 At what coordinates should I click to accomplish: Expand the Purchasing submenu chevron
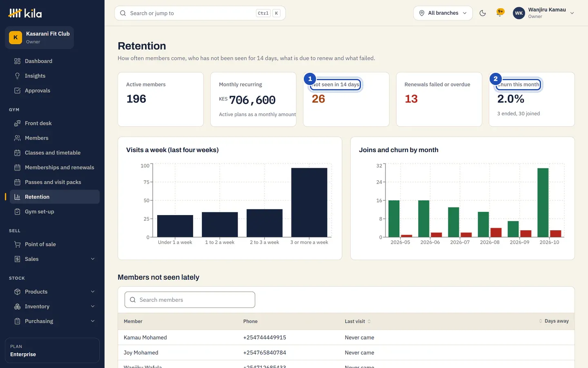point(93,321)
